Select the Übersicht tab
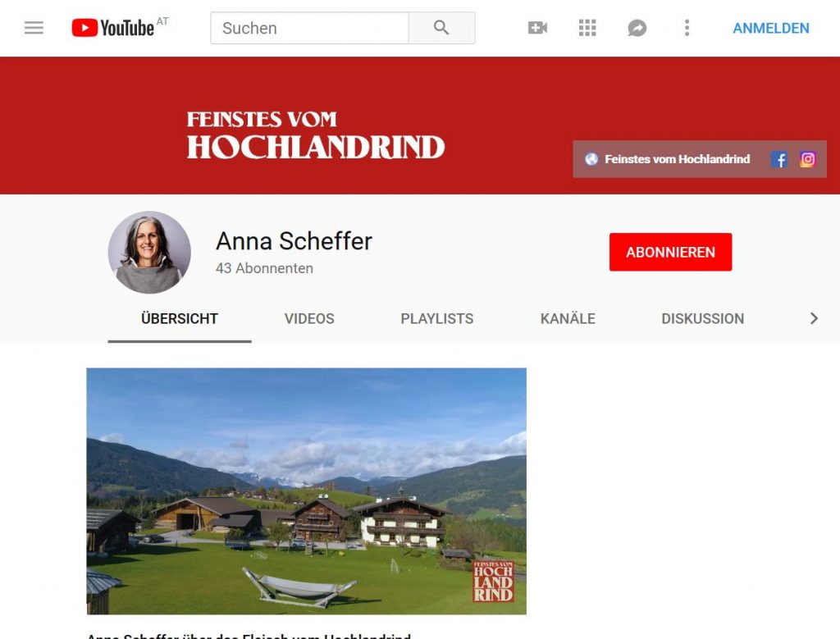This screenshot has width=840, height=639. [180, 319]
